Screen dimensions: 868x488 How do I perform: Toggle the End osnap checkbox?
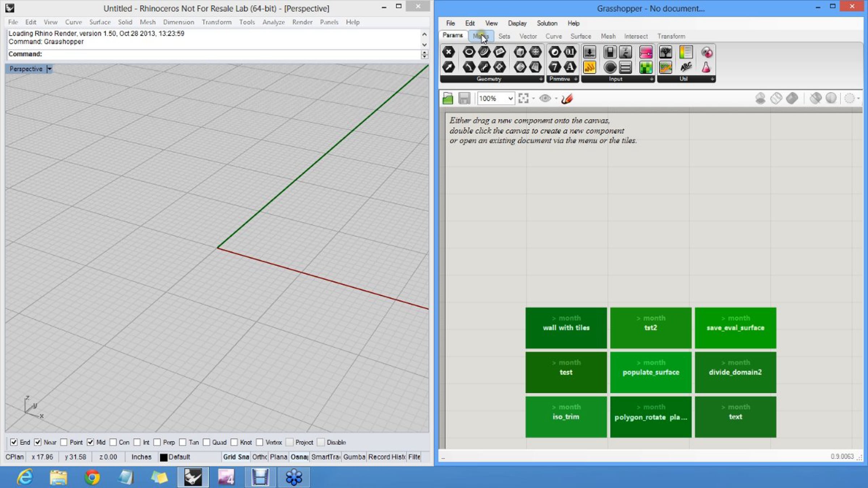pyautogui.click(x=14, y=442)
